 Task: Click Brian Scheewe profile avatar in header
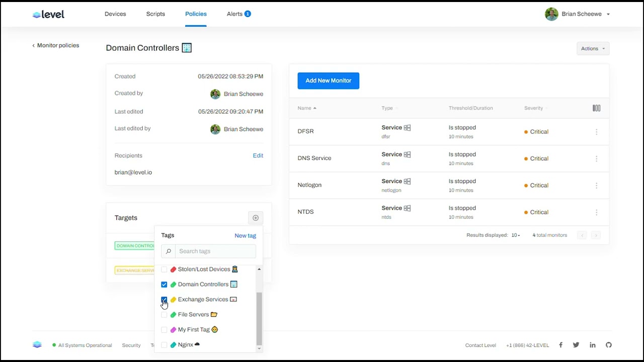coord(551,14)
